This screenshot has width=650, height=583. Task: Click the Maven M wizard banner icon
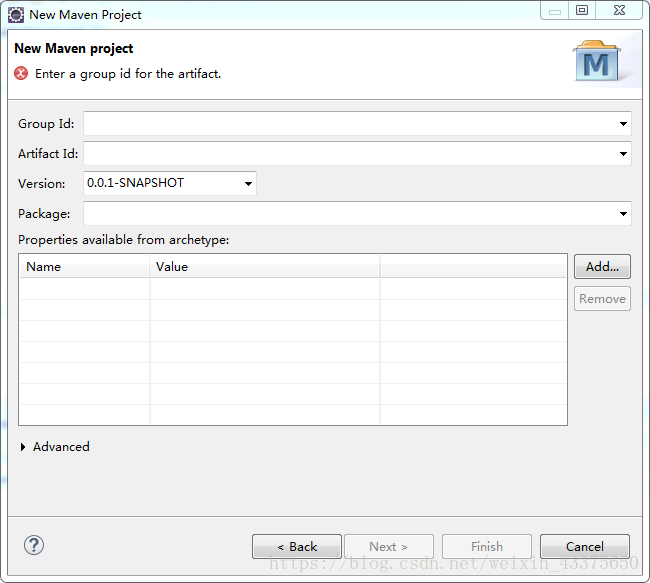597,61
